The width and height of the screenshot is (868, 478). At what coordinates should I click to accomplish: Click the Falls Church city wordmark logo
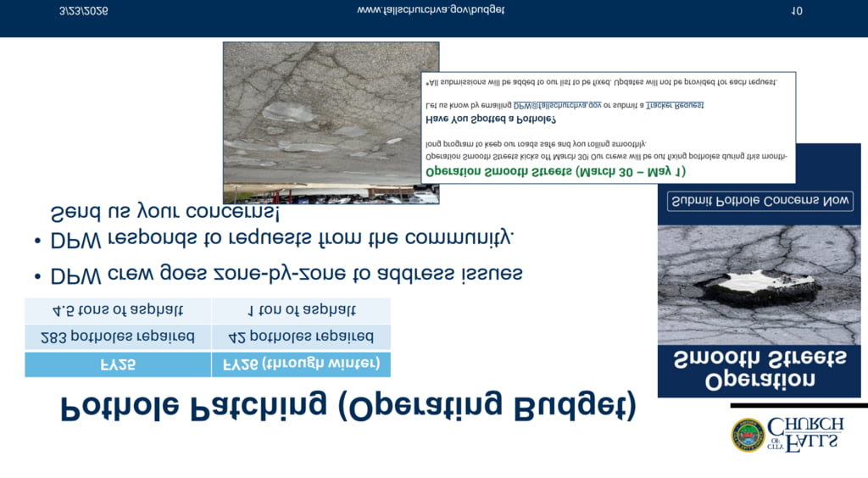point(805,434)
